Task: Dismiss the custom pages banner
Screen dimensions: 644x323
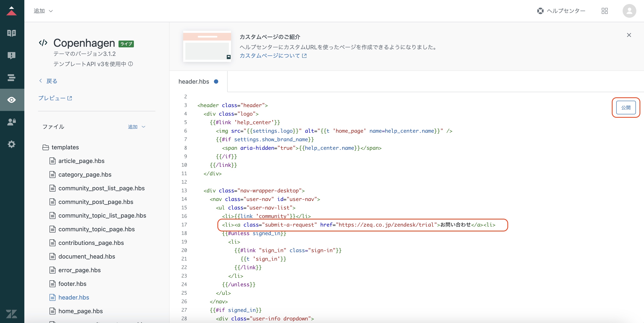Action: click(x=629, y=35)
